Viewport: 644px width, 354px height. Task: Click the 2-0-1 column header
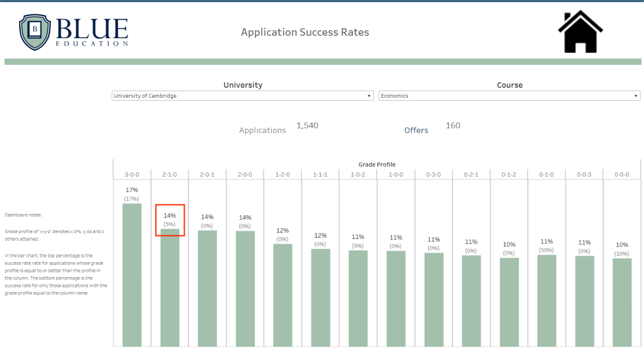click(208, 175)
